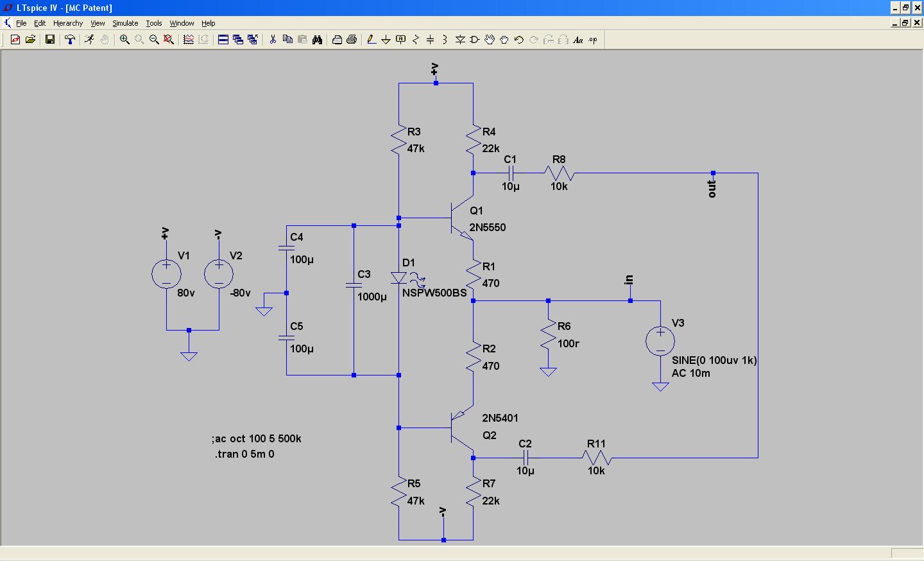Place a net label
The width and height of the screenshot is (924, 561).
click(400, 40)
